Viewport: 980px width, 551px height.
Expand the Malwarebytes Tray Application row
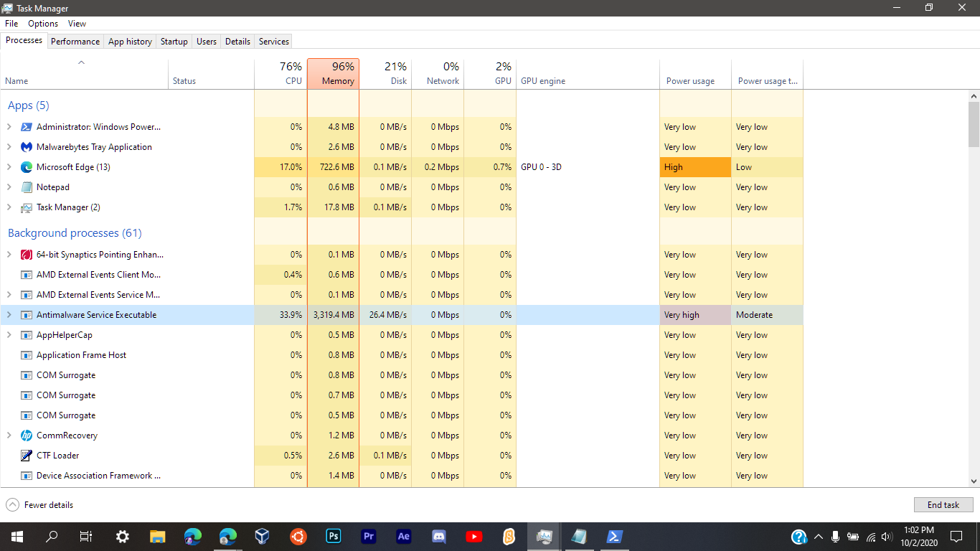pyautogui.click(x=9, y=147)
